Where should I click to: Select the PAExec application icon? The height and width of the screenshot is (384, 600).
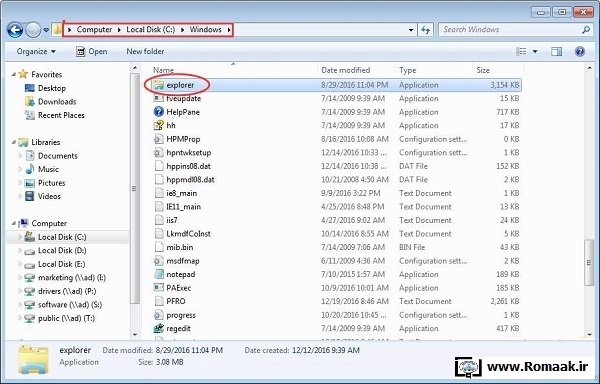pyautogui.click(x=159, y=288)
